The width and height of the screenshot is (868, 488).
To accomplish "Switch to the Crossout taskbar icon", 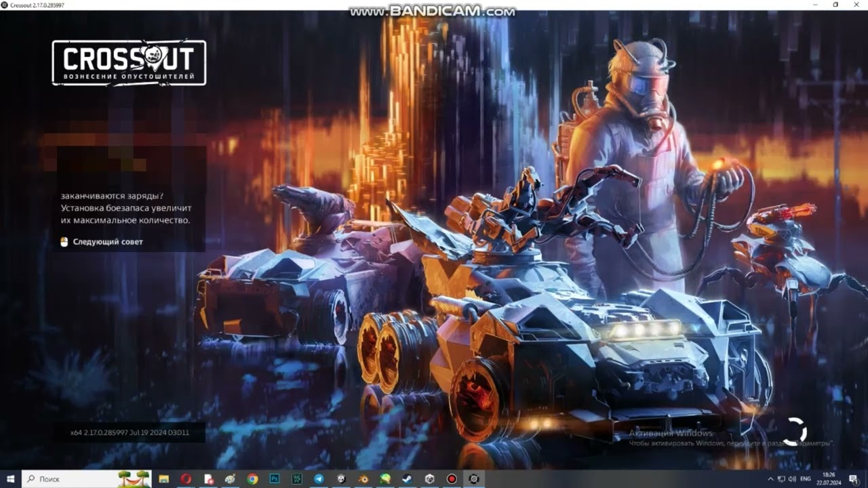I will 474,479.
